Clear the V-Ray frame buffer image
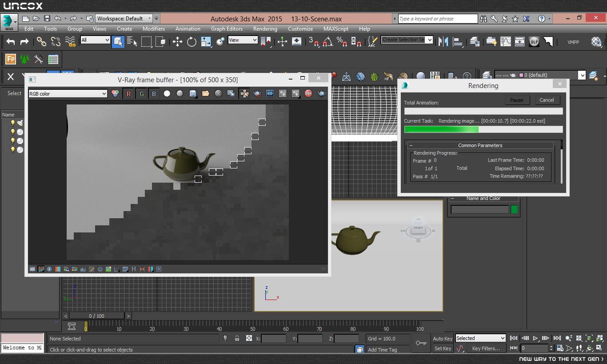Image resolution: width=607 pixels, height=364 pixels. coord(218,93)
